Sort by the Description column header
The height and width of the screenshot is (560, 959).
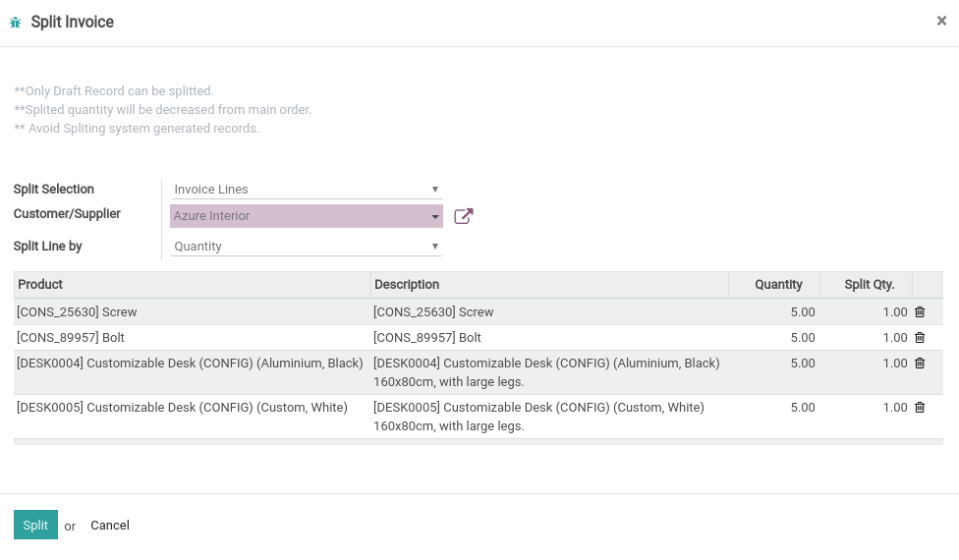pyautogui.click(x=549, y=284)
